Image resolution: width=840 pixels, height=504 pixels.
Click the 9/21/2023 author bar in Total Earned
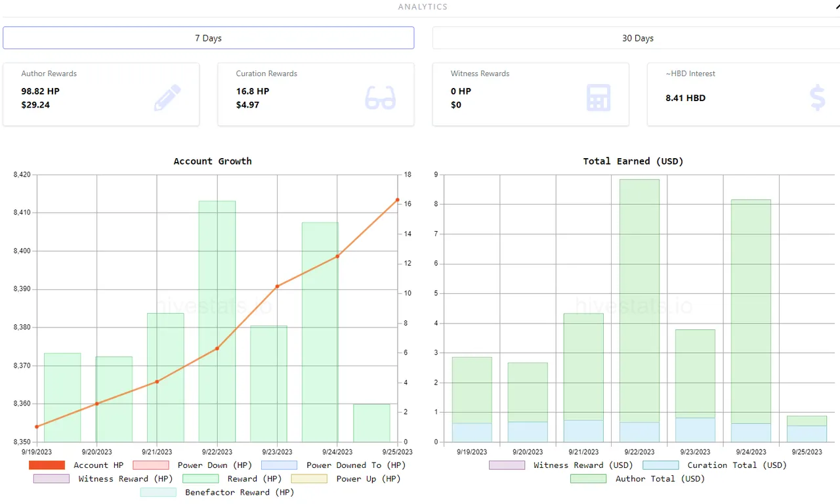583,367
